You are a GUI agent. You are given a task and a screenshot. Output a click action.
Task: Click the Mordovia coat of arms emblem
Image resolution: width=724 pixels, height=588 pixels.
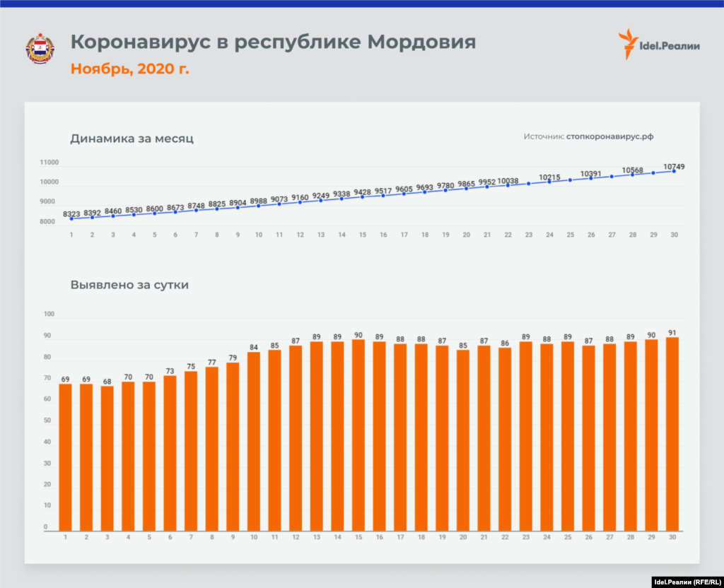pyautogui.click(x=40, y=49)
